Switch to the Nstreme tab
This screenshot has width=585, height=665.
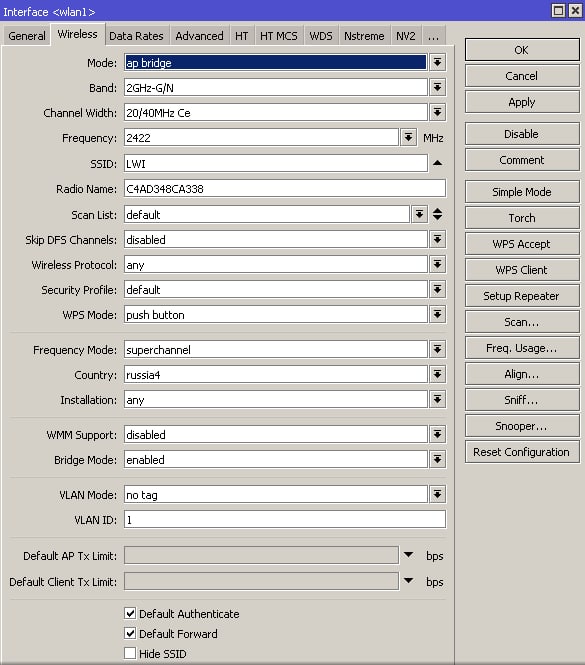click(364, 36)
